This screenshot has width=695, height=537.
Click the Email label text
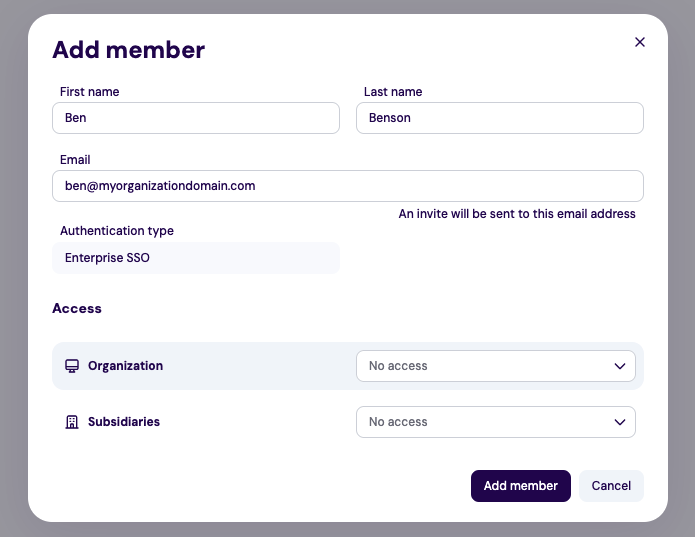pyautogui.click(x=75, y=160)
